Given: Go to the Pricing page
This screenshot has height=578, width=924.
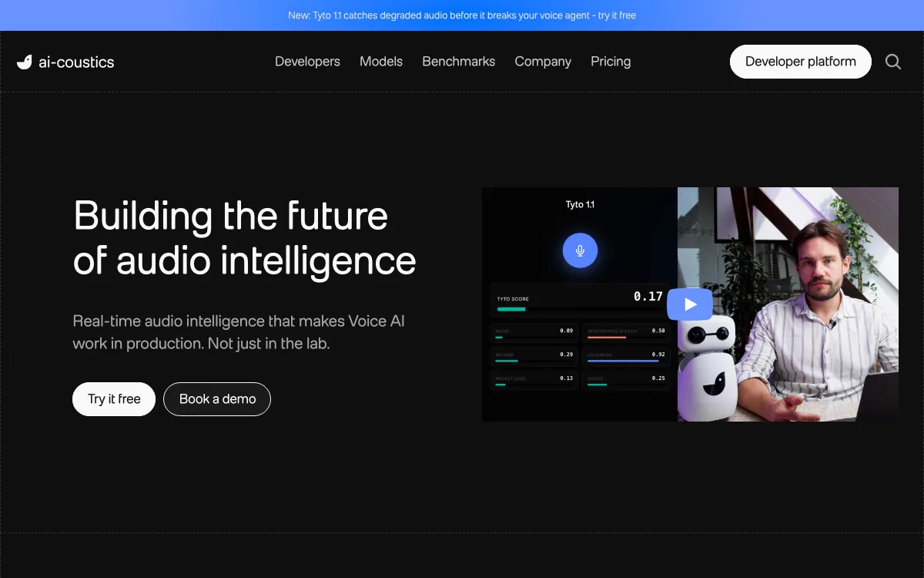Looking at the screenshot, I should point(611,62).
